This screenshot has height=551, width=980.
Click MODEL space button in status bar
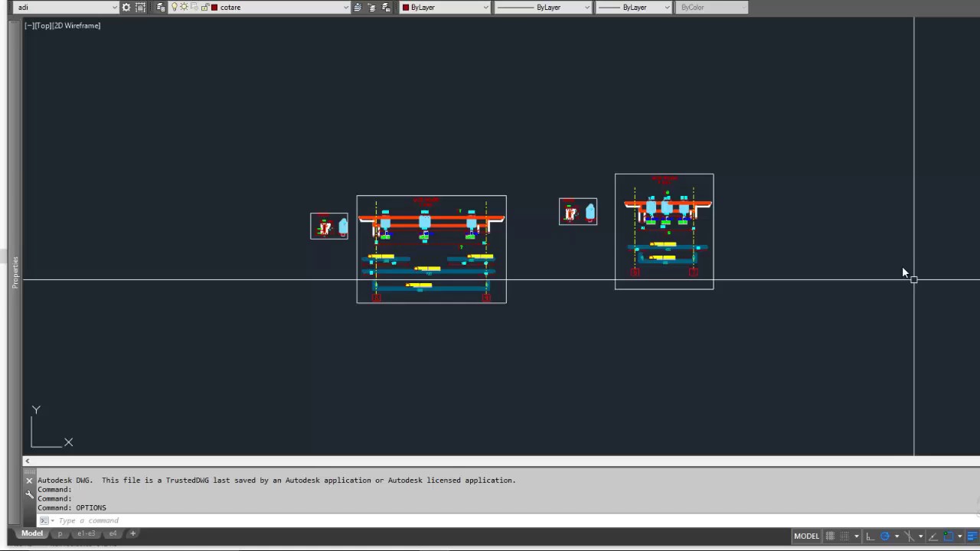point(806,536)
